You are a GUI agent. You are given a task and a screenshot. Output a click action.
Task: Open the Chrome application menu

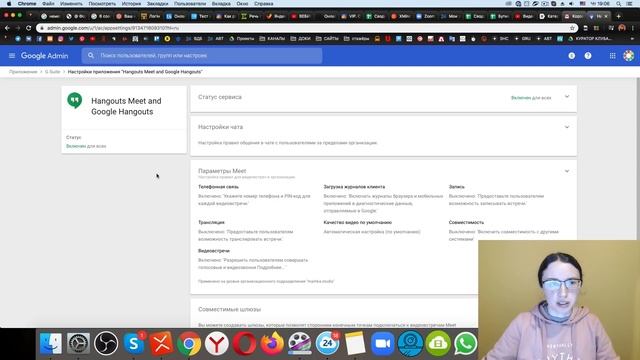(27, 4)
